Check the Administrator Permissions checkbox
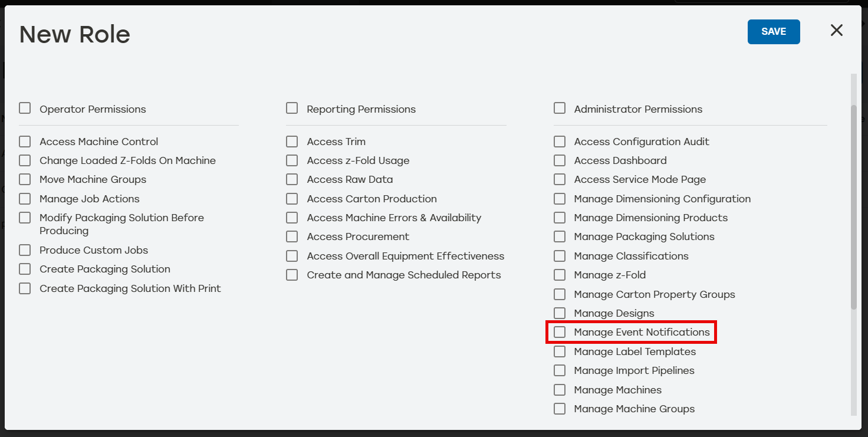 click(560, 108)
